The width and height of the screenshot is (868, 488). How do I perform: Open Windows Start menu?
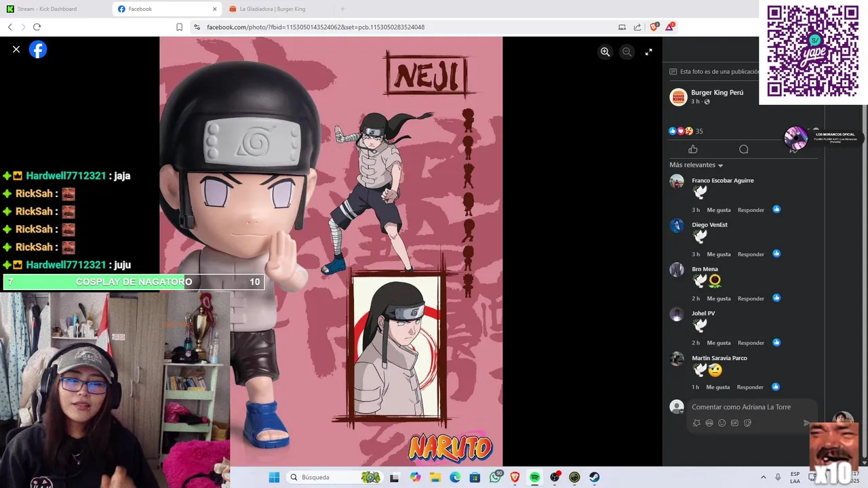(274, 477)
